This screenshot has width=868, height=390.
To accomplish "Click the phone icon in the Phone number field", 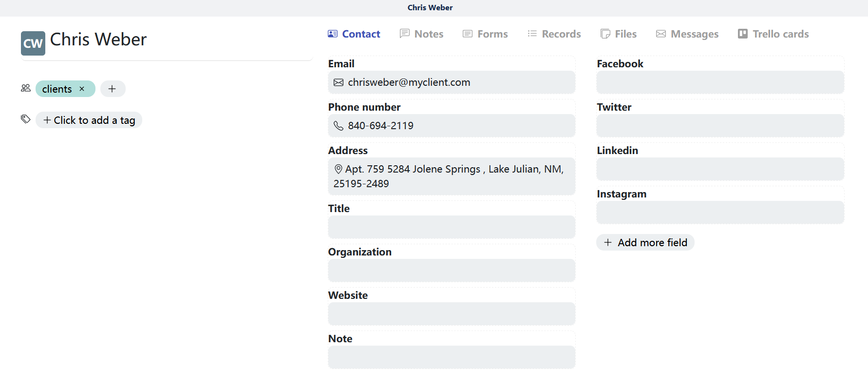I will [x=339, y=126].
